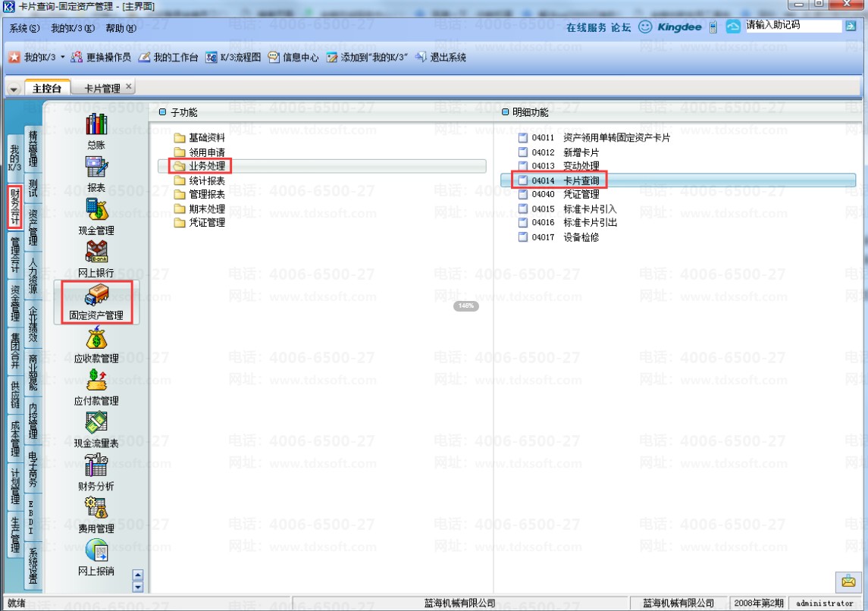Select the 财务分析 module icon

coord(96,466)
